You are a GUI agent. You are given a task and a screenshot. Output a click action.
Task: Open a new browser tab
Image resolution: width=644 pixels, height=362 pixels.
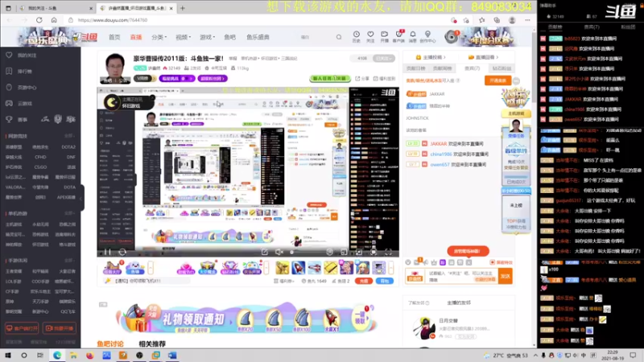183,8
